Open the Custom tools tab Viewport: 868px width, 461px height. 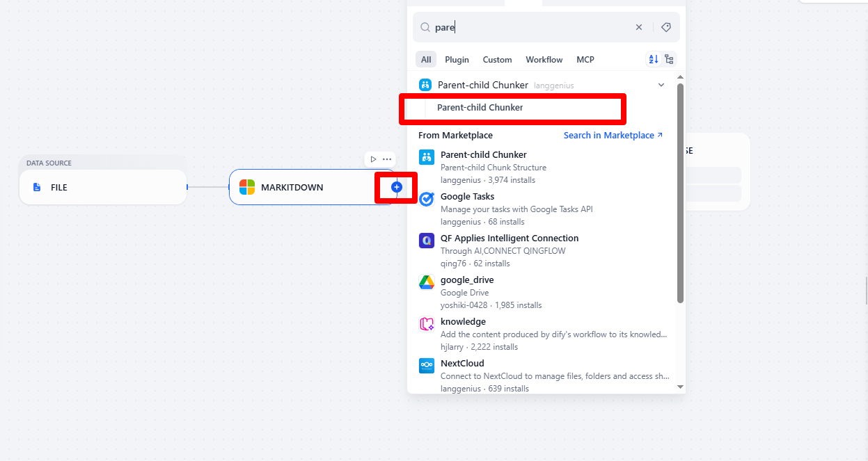(497, 60)
